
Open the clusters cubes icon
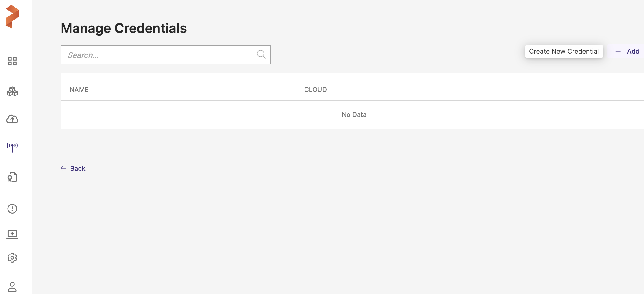point(12,91)
